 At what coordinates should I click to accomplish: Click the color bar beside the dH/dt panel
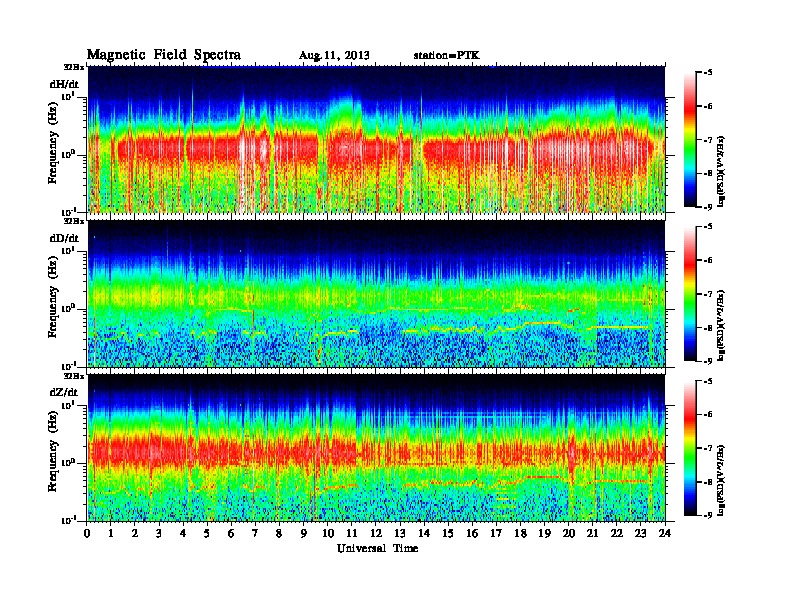click(x=690, y=139)
